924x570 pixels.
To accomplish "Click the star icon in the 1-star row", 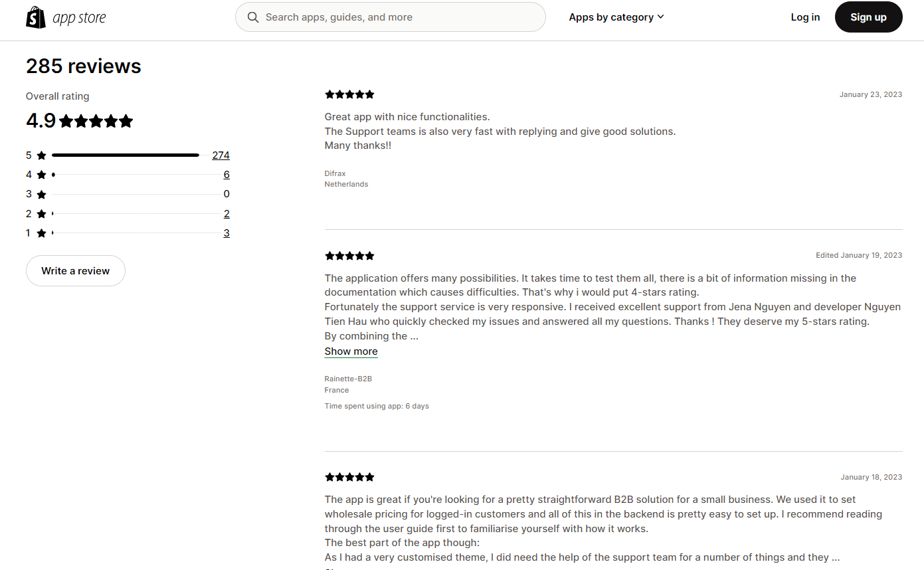I will point(42,233).
